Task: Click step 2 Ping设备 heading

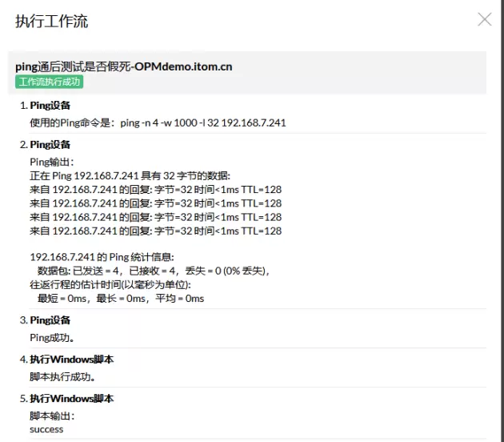Action: tap(50, 145)
